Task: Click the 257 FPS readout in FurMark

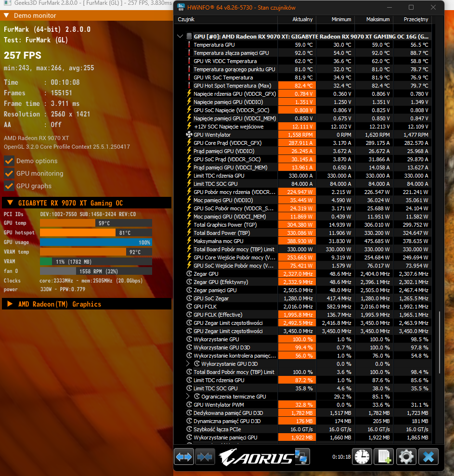Action: coord(23,55)
